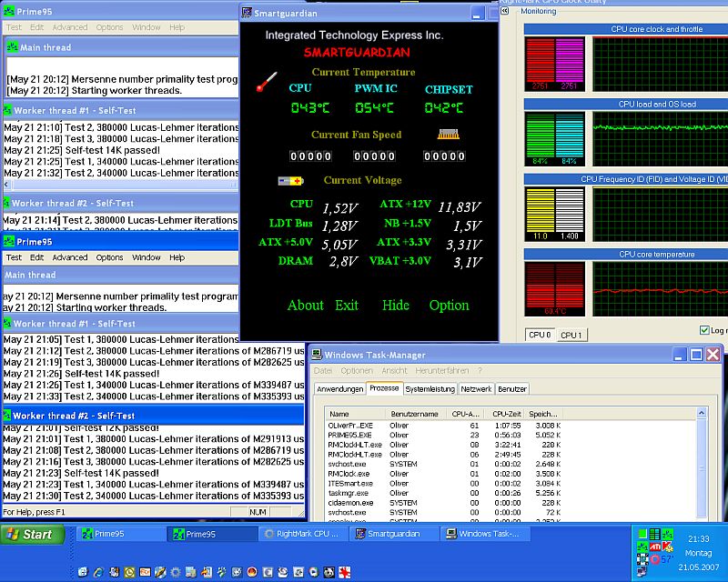The height and width of the screenshot is (582, 728).
Task: Click Exit in Smartguardian
Action: pyautogui.click(x=347, y=305)
